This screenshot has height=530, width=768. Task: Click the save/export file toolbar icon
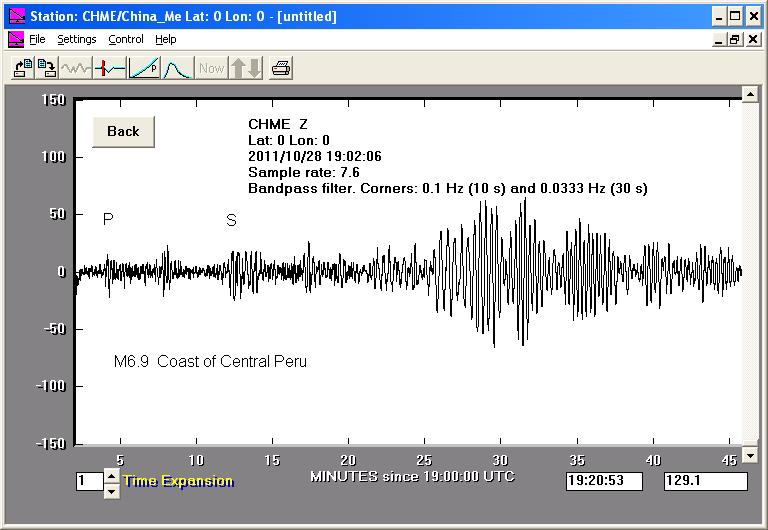click(46, 68)
